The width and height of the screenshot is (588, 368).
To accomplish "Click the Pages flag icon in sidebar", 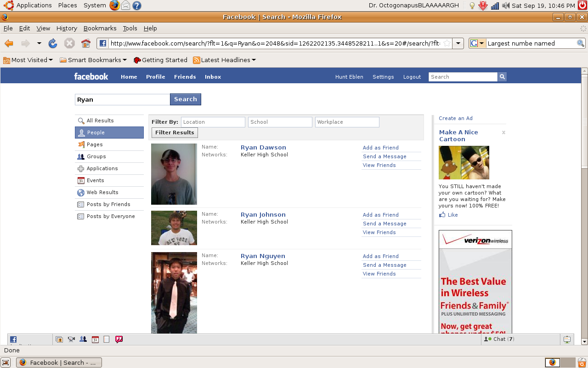I will coord(81,144).
